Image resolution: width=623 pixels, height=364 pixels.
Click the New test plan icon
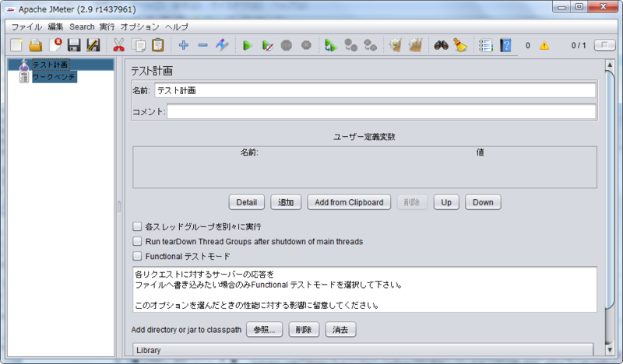(x=16, y=45)
